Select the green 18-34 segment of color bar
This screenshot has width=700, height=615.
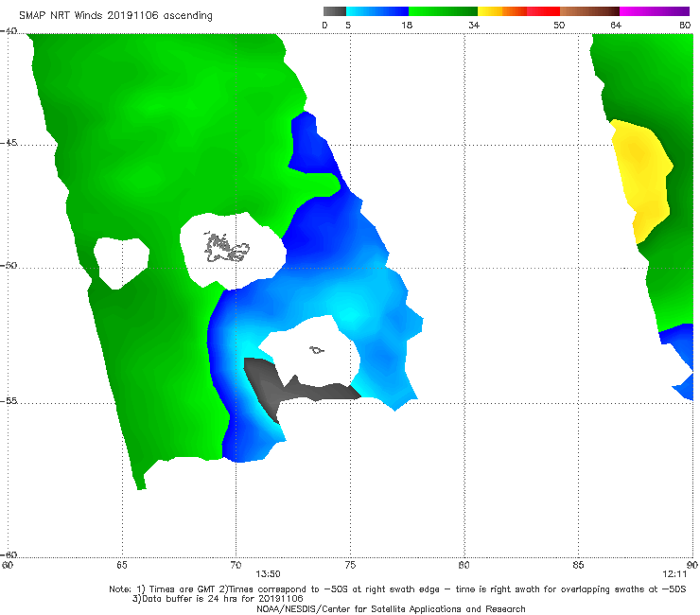pos(443,11)
